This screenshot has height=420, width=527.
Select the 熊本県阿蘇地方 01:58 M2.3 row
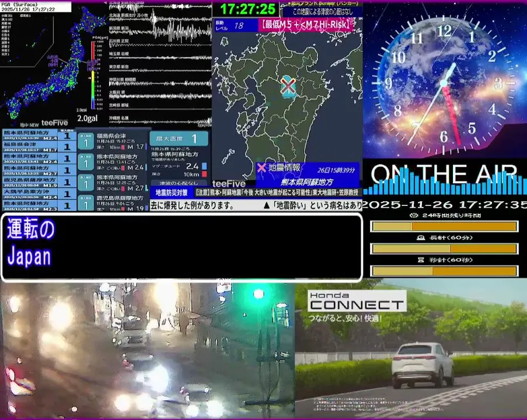[39, 206]
